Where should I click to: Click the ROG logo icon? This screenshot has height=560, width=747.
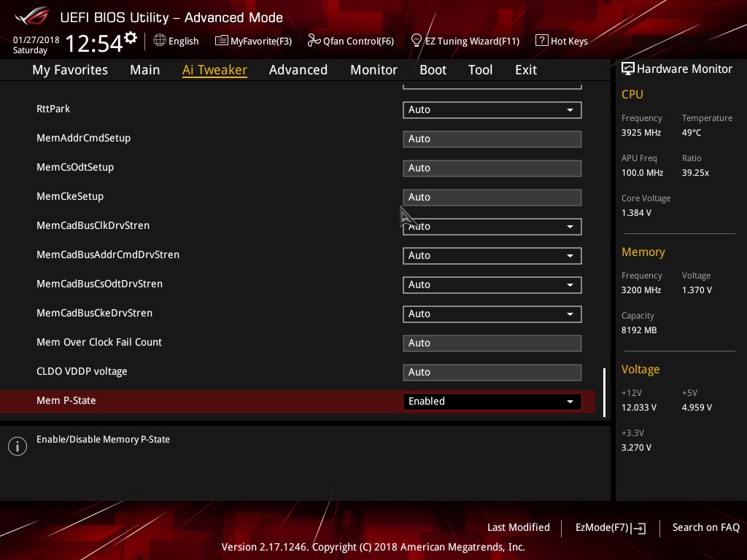click(31, 16)
